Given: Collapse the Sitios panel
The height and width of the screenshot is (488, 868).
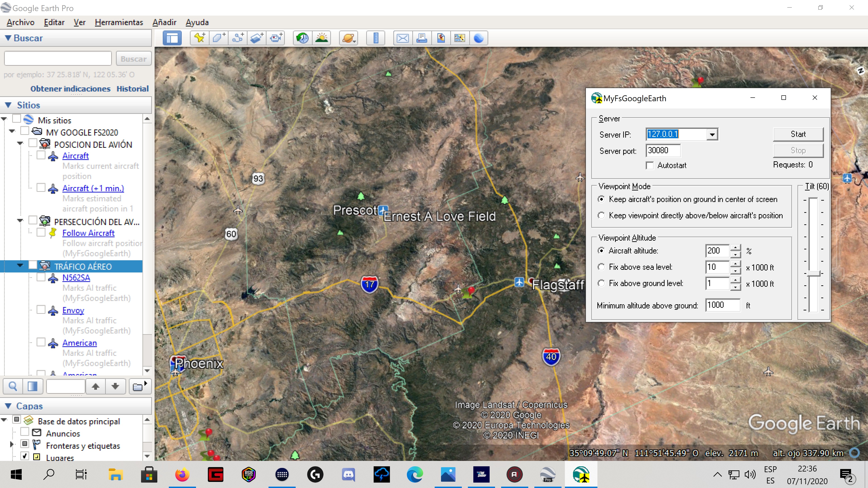Looking at the screenshot, I should pos(8,105).
